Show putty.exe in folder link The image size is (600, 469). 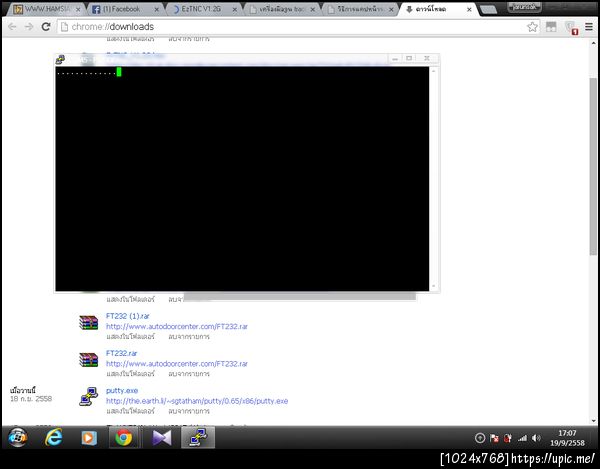click(x=130, y=411)
